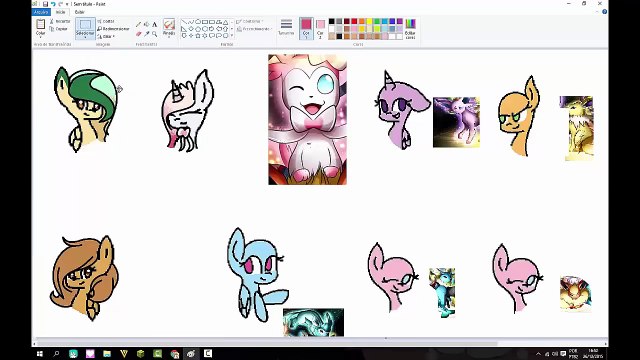640x360 pixels.
Task: Click Editar cores rainbow button
Action: click(411, 28)
